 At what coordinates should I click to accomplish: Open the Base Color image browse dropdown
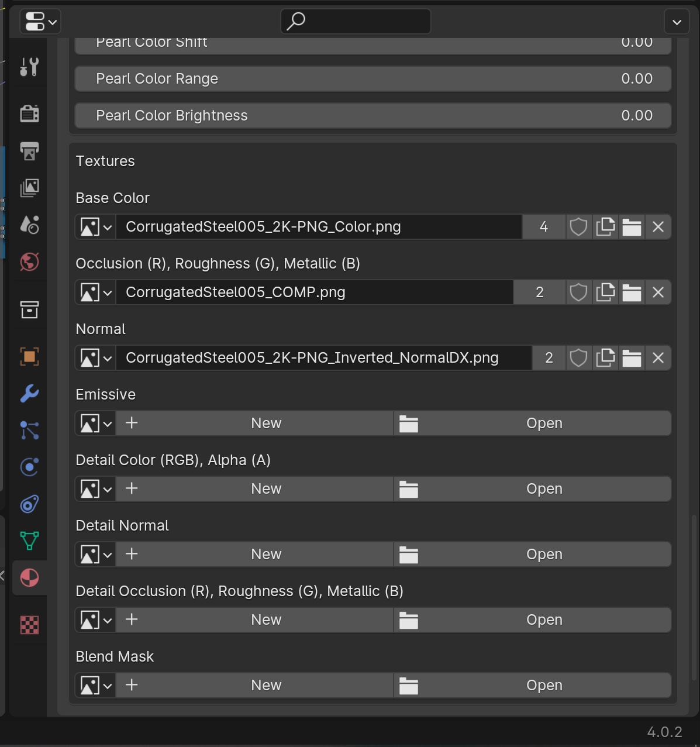pyautogui.click(x=95, y=227)
